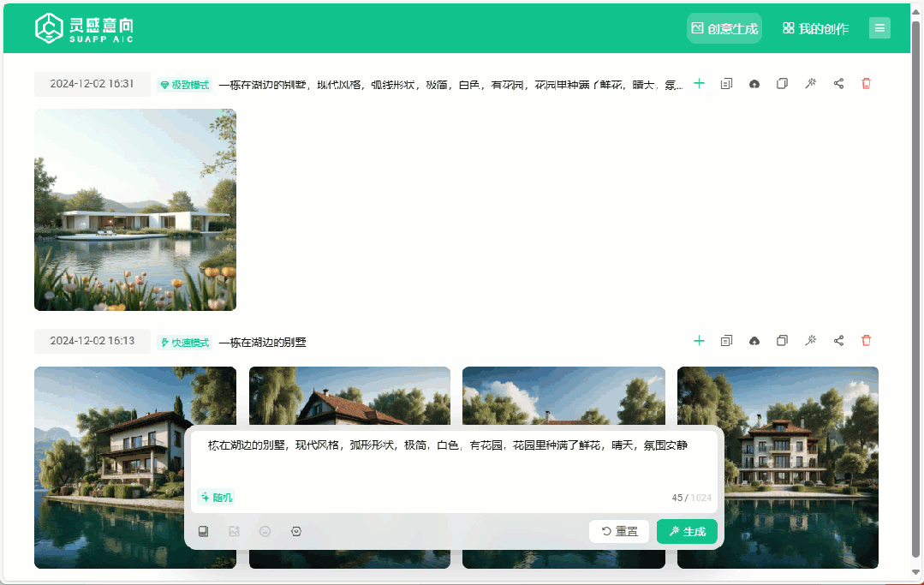Share the 16:13 generation record
924x585 pixels.
click(x=838, y=341)
